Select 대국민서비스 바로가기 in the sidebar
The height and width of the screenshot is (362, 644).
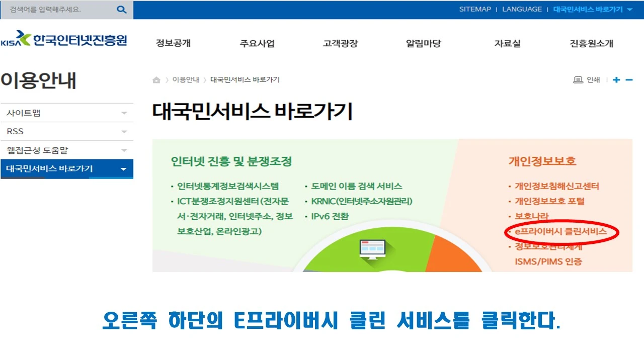tap(67, 169)
